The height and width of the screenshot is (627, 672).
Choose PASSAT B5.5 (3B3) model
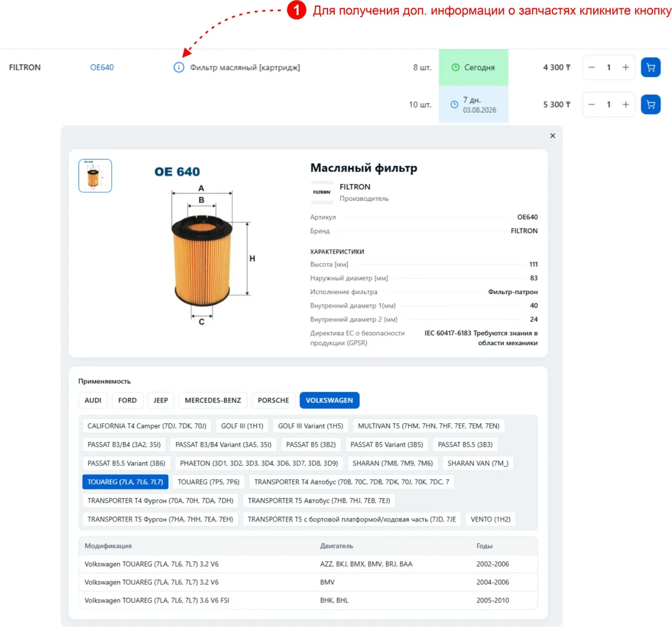coord(465,444)
